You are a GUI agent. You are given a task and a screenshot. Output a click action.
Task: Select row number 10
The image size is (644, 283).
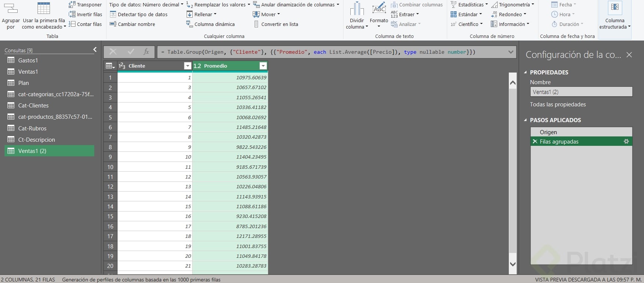(110, 167)
